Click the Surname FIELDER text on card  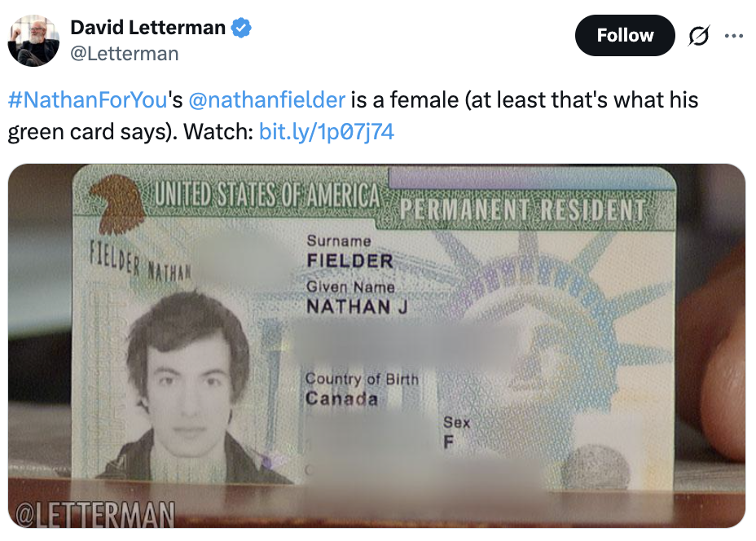click(350, 252)
